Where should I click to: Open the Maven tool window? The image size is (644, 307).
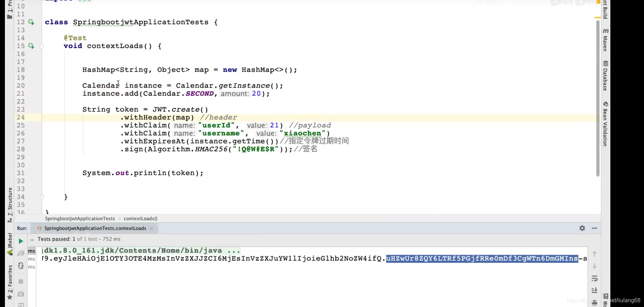point(605,40)
